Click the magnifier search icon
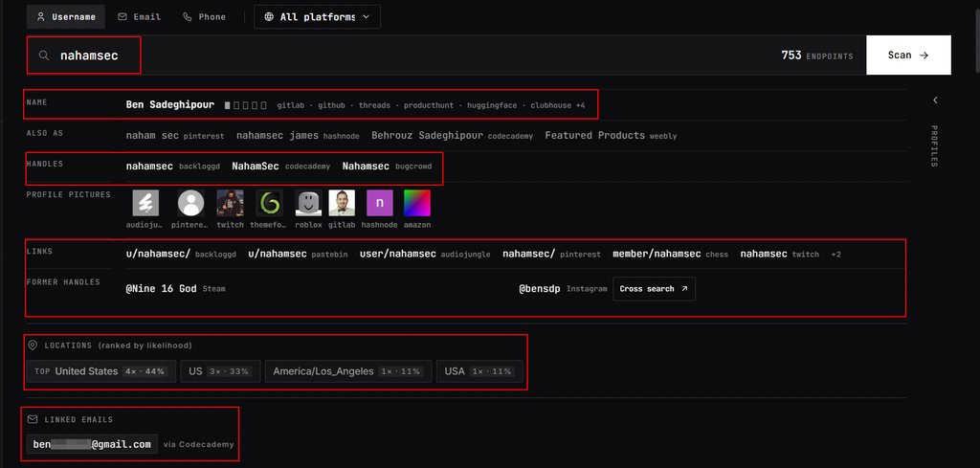Image resolution: width=980 pixels, height=468 pixels. point(44,56)
